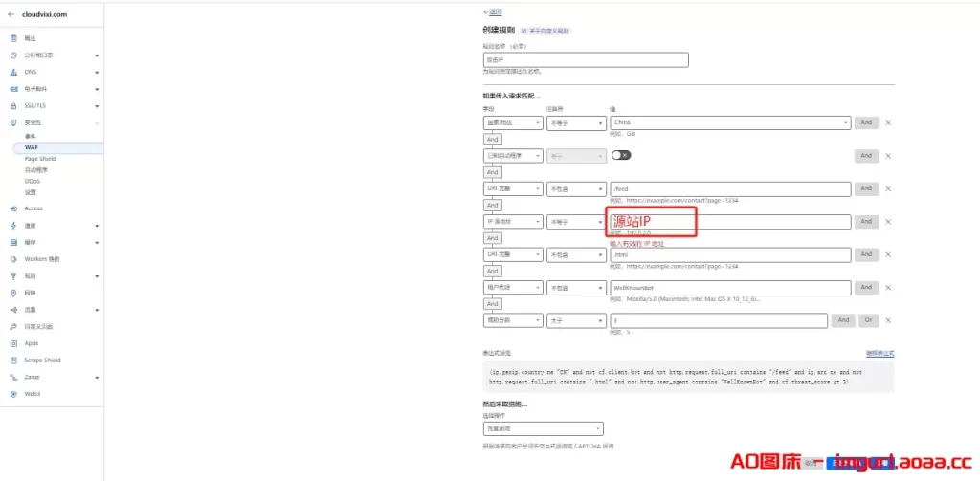Expand the DNS sidebar section
The width and height of the screenshot is (980, 481).
click(97, 73)
